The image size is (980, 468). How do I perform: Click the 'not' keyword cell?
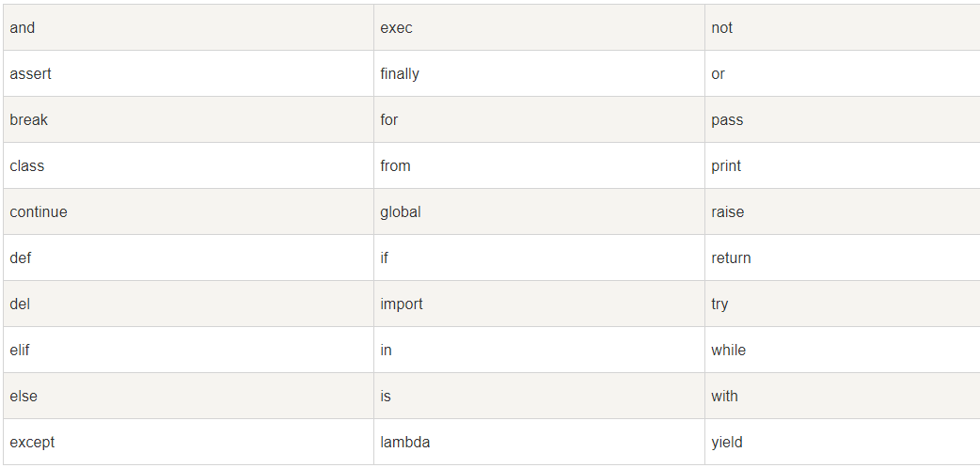721,28
